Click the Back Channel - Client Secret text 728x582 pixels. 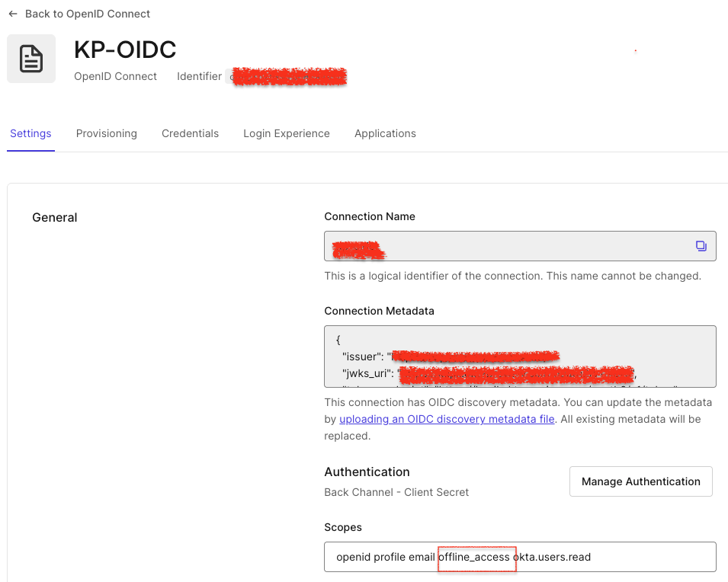point(396,492)
